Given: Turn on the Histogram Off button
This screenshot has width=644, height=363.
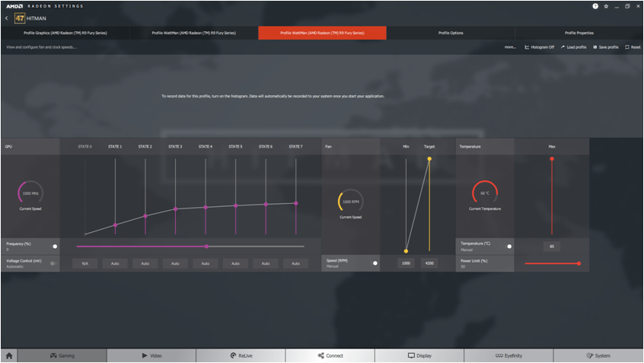Looking at the screenshot, I should pyautogui.click(x=539, y=47).
